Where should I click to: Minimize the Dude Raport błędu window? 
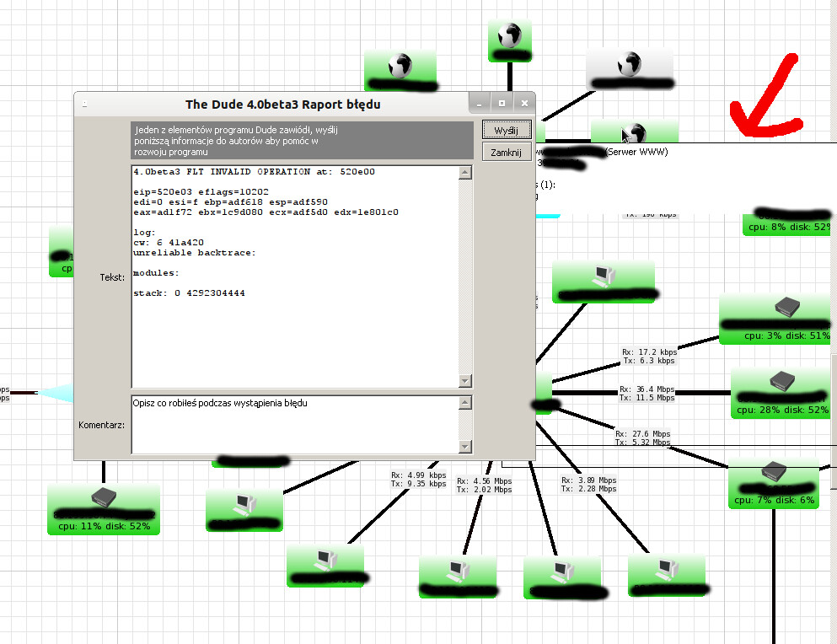click(x=480, y=103)
